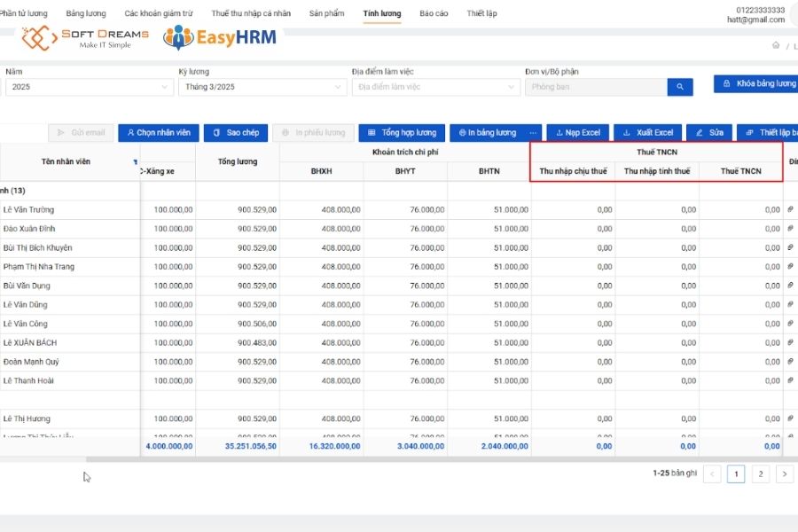The image size is (798, 532).
Task: Select employee Lê Văn Trường
Action: (x=28, y=210)
